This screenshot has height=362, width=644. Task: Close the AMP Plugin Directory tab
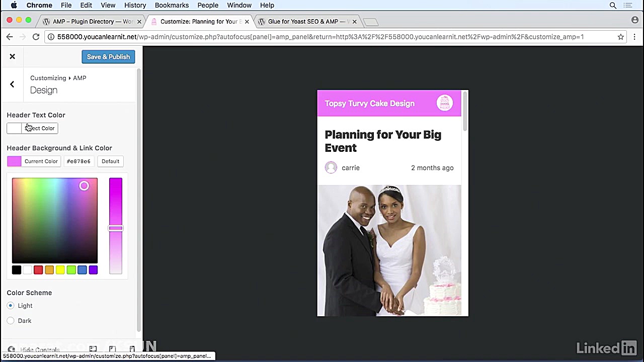[x=139, y=22]
